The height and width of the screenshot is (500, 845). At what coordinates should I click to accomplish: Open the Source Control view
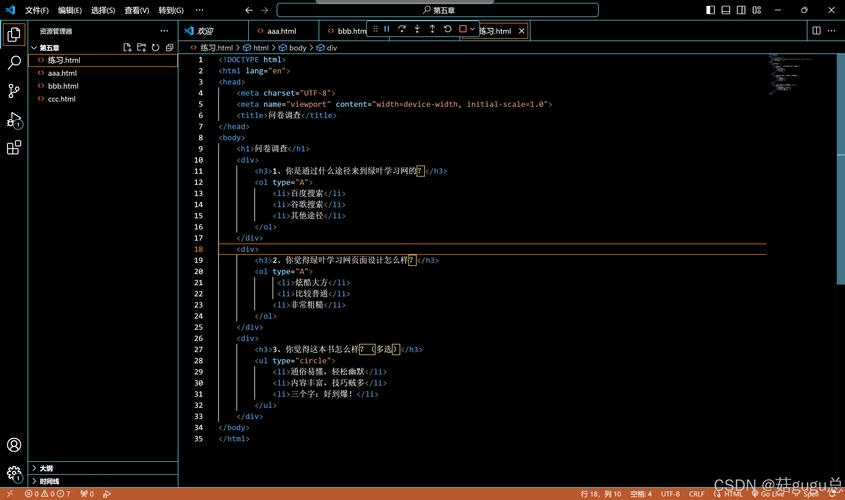tap(14, 91)
